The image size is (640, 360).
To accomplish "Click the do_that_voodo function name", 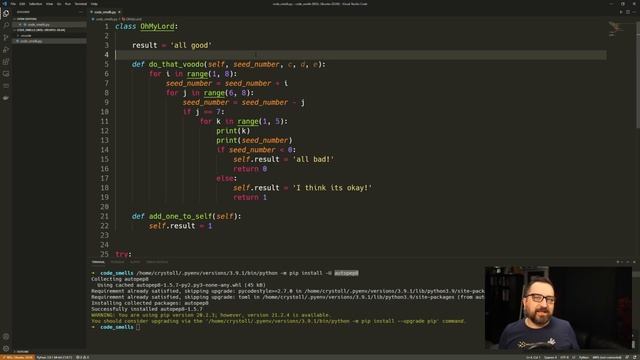I will coord(176,64).
